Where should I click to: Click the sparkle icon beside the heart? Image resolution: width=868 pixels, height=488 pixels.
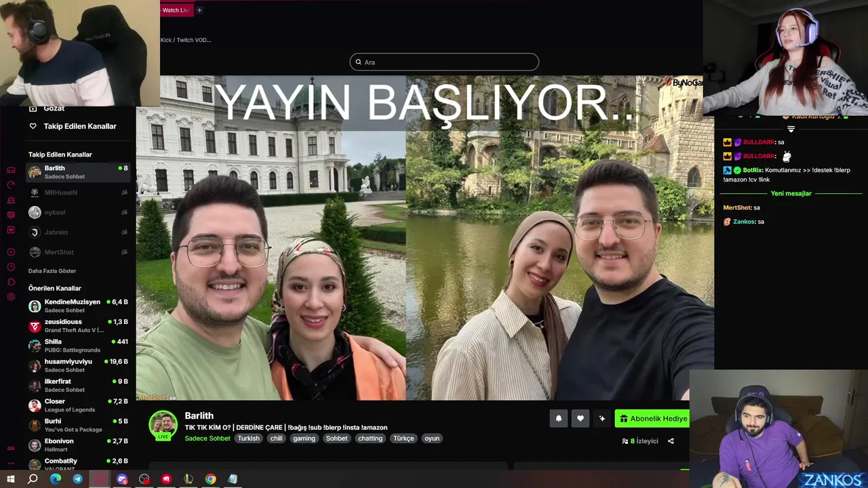pos(601,419)
